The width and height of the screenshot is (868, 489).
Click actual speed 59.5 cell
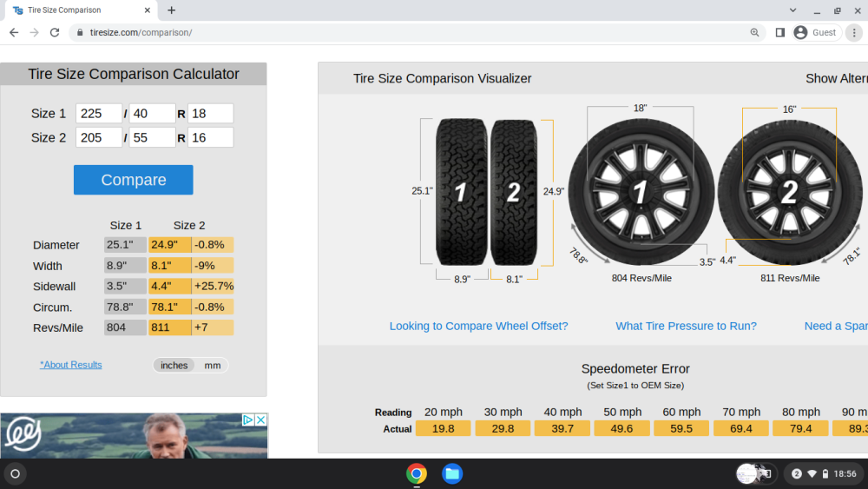pos(681,429)
